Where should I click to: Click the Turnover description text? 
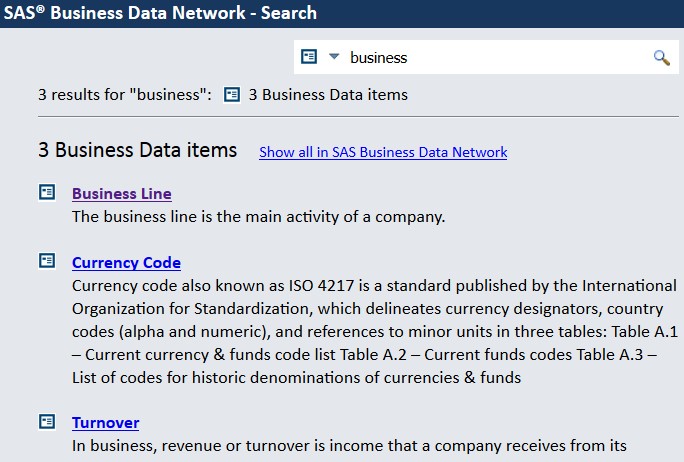click(349, 446)
